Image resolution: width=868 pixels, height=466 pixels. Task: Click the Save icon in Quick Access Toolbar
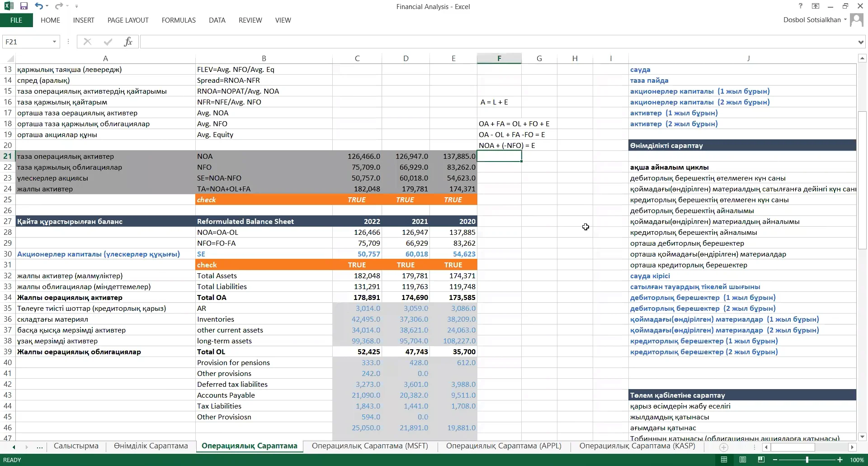[x=24, y=6]
